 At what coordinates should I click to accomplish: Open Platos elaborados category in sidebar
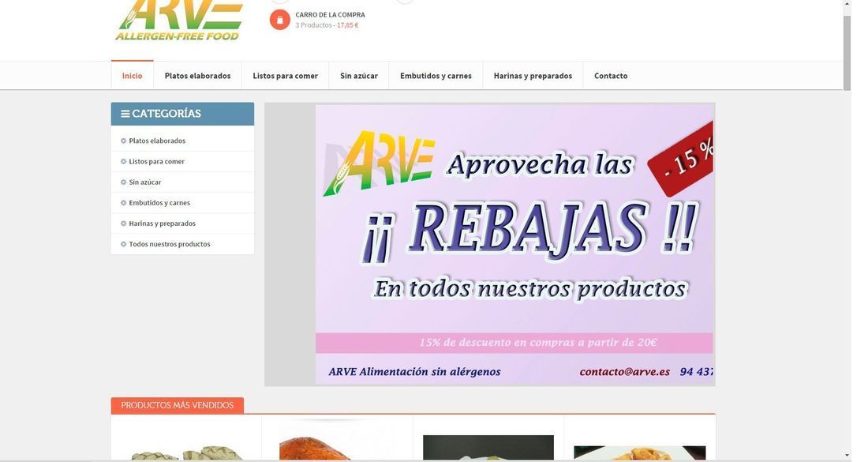157,141
